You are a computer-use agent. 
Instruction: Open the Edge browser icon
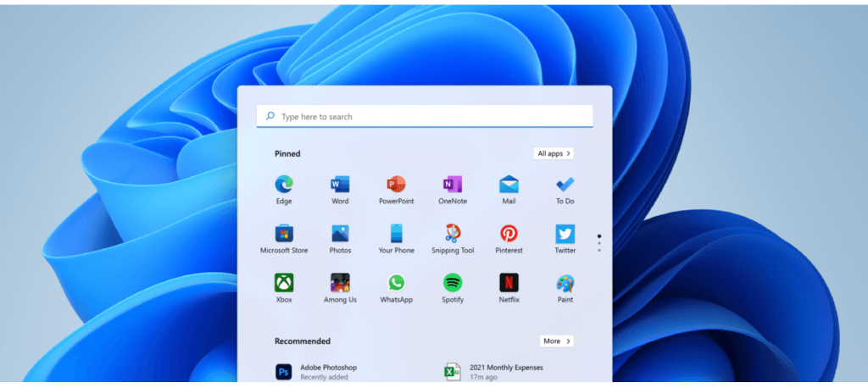(284, 184)
